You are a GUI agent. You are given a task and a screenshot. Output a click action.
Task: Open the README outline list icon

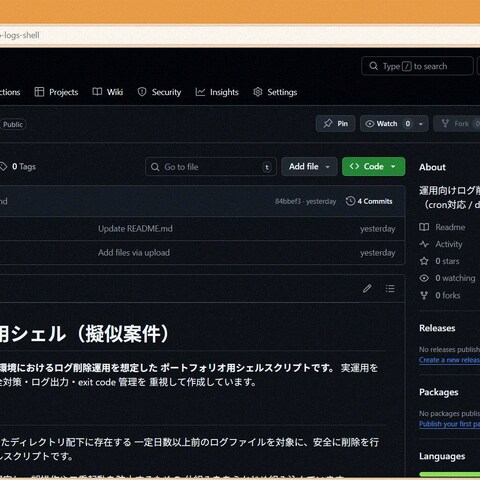tap(390, 289)
